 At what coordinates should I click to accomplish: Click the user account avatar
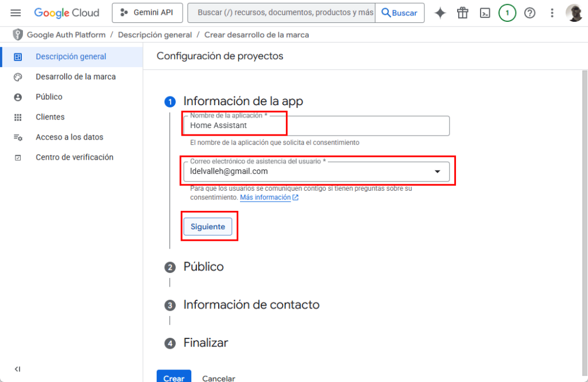point(574,13)
